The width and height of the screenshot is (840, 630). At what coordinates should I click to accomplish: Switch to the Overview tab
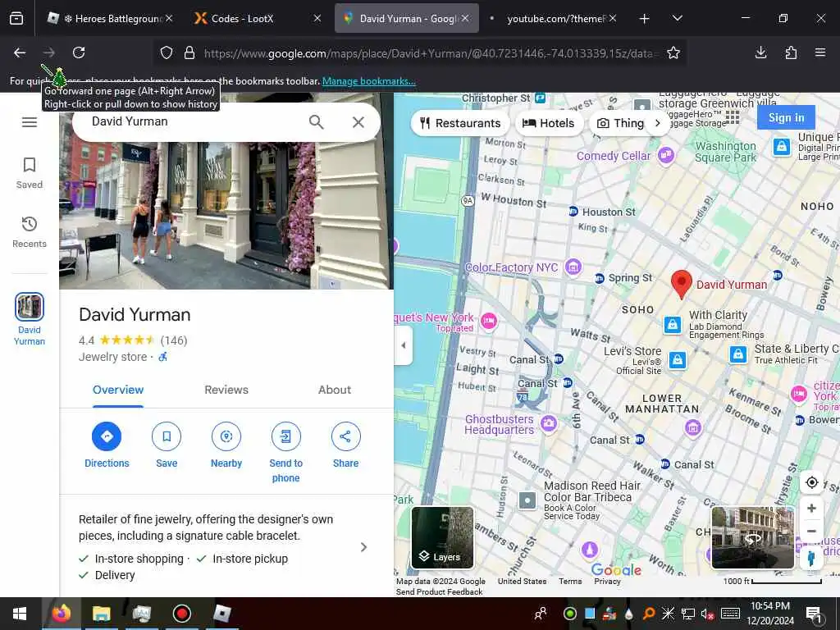pyautogui.click(x=118, y=390)
